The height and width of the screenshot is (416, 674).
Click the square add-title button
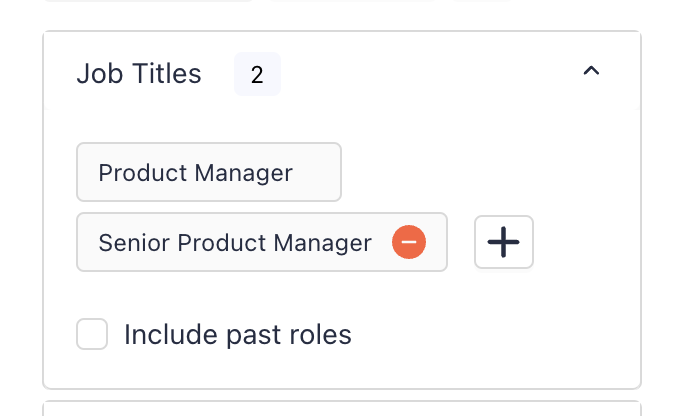pos(504,242)
